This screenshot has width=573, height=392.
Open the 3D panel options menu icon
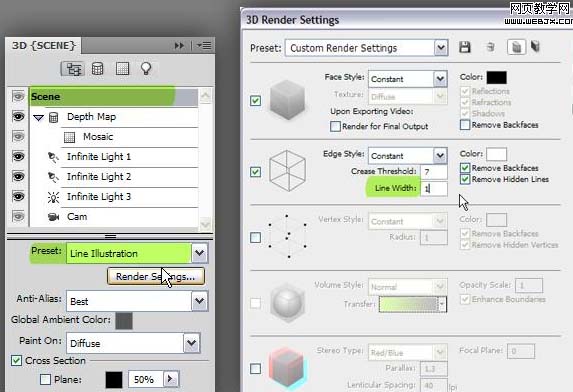tap(204, 46)
